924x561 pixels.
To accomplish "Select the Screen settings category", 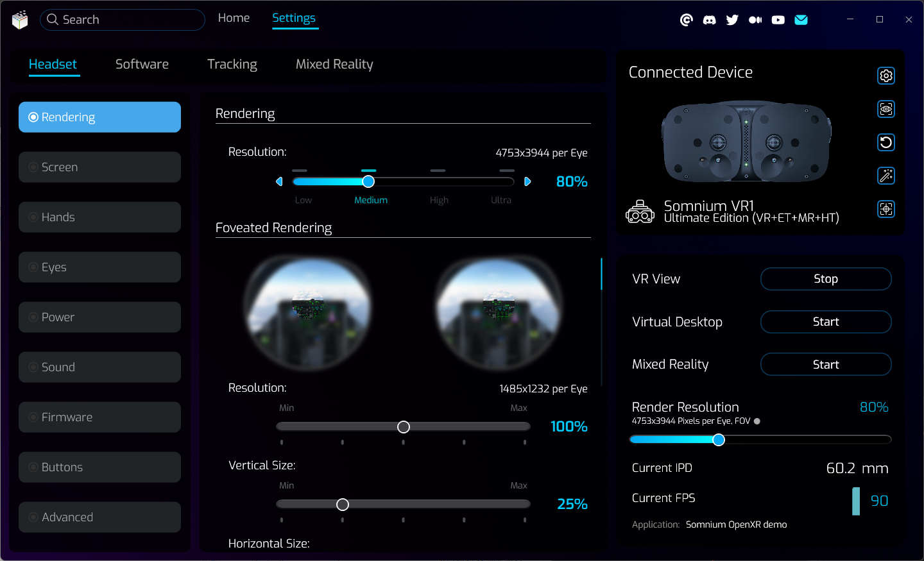I will (x=99, y=167).
